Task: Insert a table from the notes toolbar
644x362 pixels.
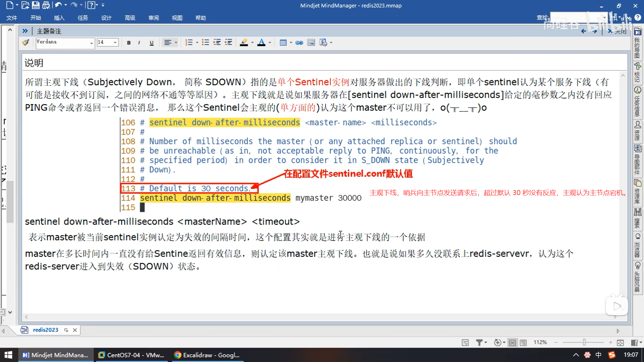Action: pyautogui.click(x=283, y=43)
